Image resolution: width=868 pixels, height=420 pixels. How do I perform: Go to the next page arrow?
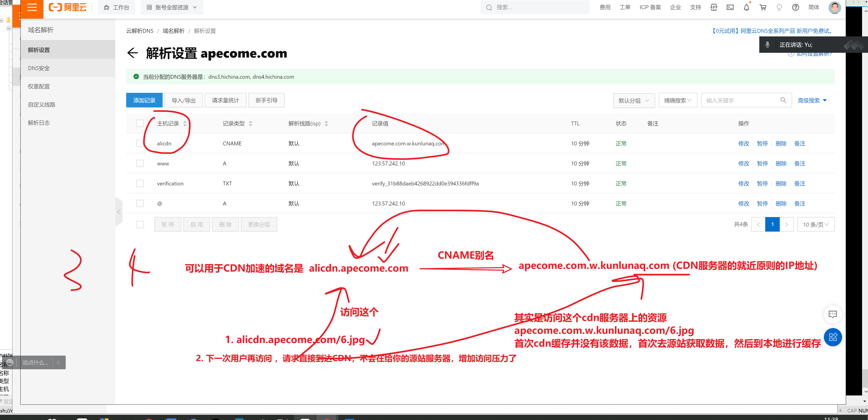786,225
